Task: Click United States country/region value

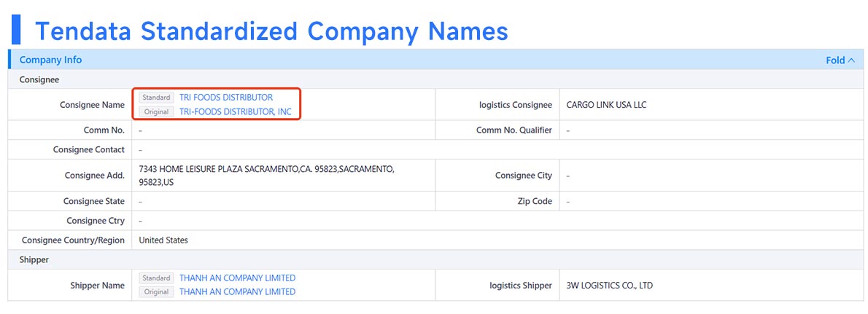Action: [163, 240]
